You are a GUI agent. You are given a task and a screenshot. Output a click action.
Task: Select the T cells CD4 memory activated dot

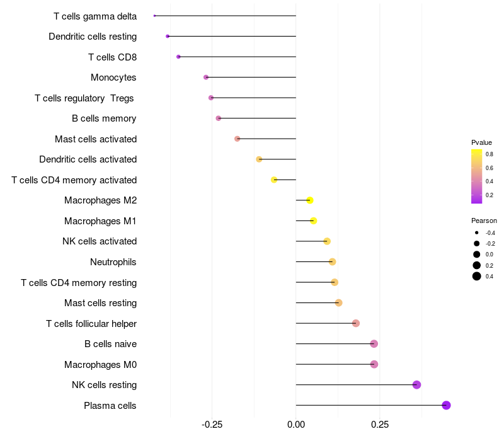point(274,180)
